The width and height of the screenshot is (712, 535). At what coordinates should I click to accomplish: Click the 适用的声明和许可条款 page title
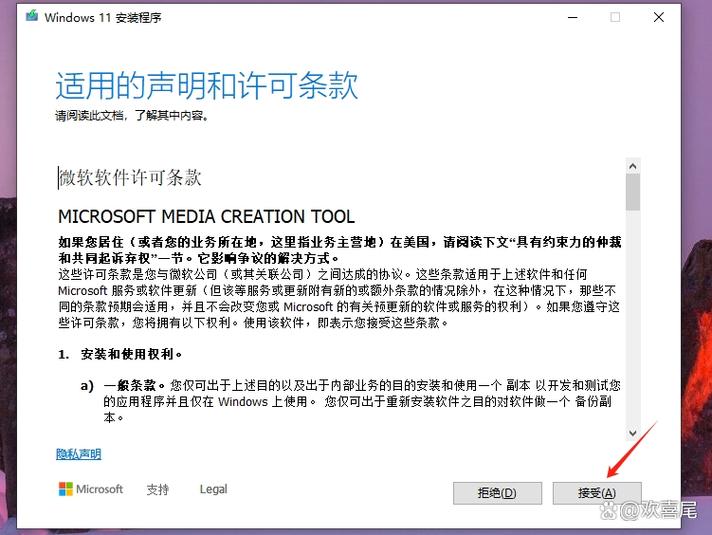[x=207, y=85]
